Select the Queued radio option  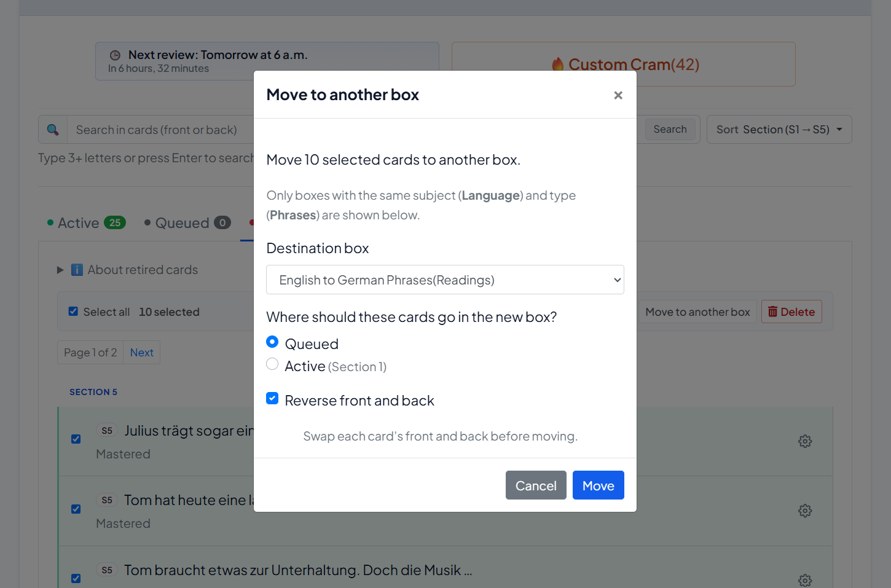(272, 342)
